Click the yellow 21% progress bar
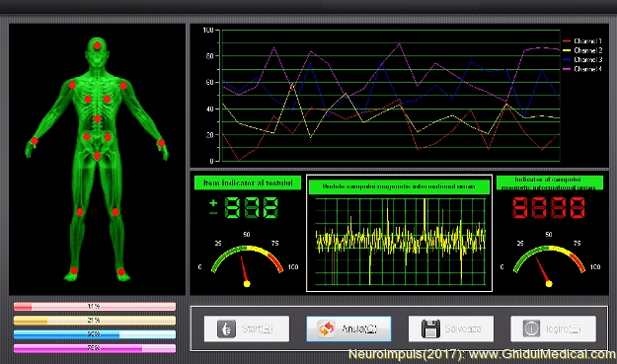The height and width of the screenshot is (364, 617). (95, 321)
